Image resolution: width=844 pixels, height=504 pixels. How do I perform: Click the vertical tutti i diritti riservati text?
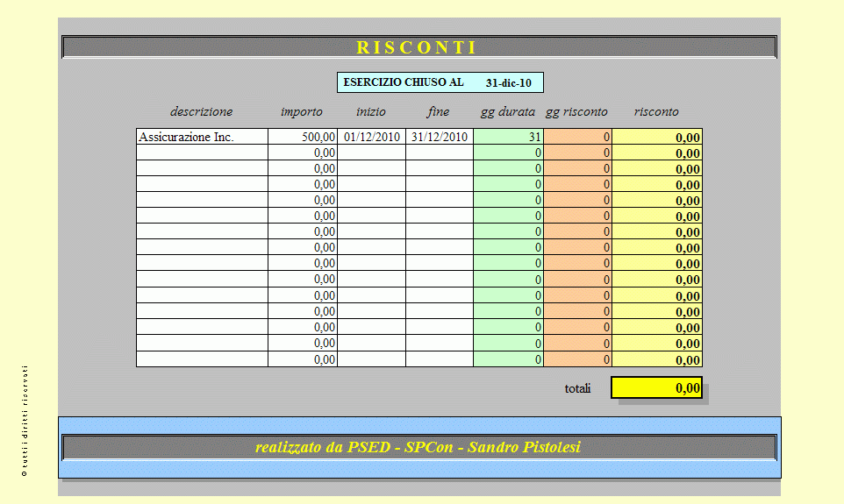[x=25, y=421]
